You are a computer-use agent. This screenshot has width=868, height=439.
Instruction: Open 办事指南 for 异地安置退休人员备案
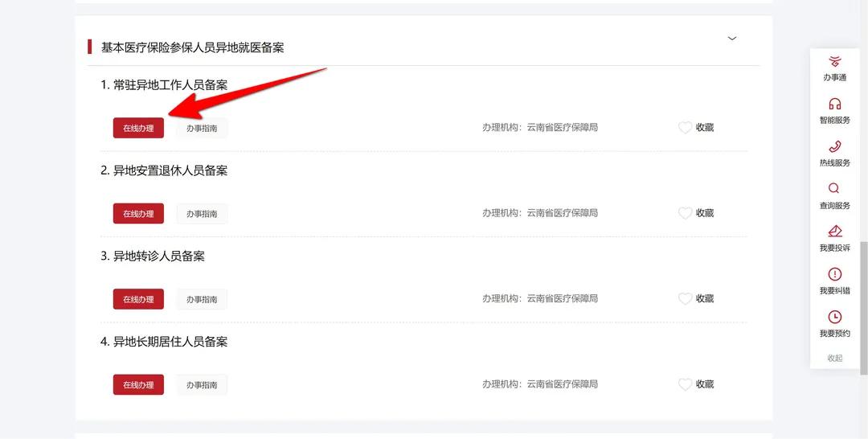[x=202, y=214]
